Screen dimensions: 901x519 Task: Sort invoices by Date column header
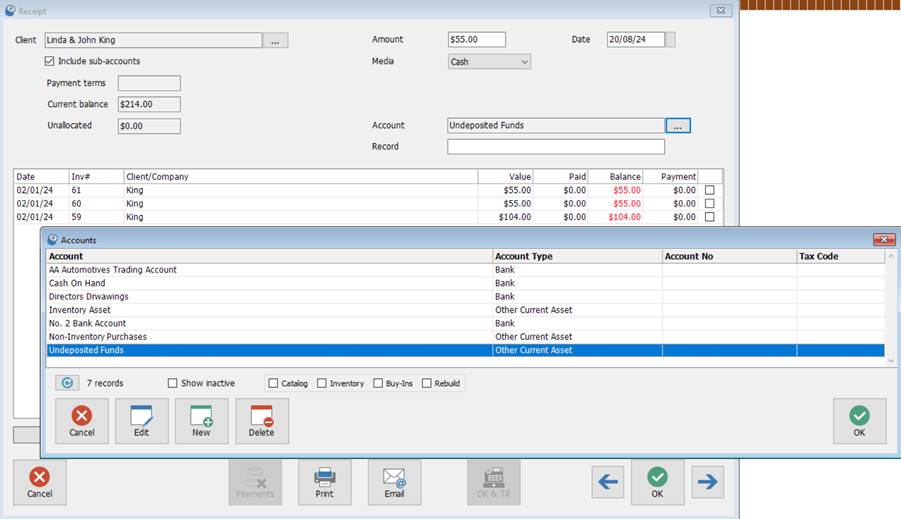pos(41,176)
